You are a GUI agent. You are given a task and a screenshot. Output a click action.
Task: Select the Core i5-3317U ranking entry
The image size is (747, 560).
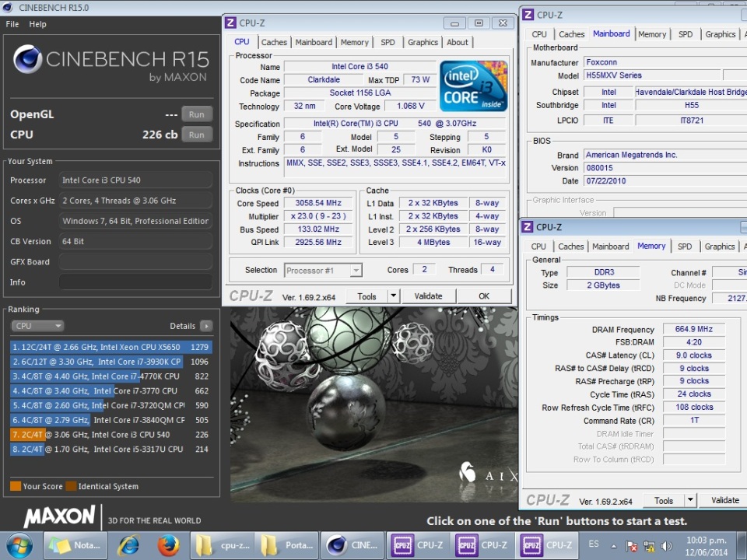point(110,449)
